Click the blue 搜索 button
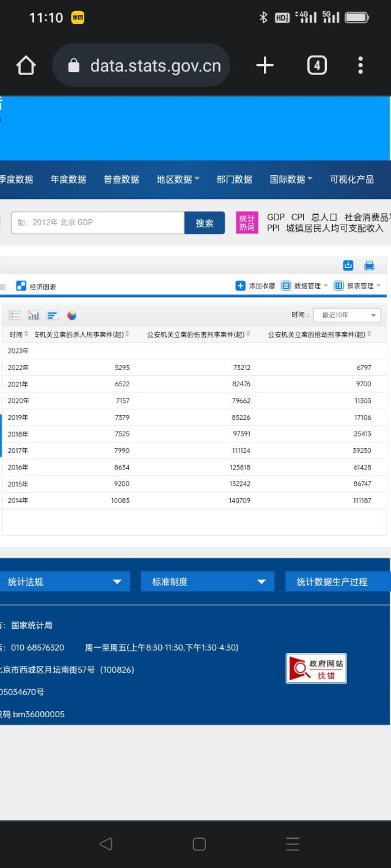391x868 pixels. click(x=205, y=223)
